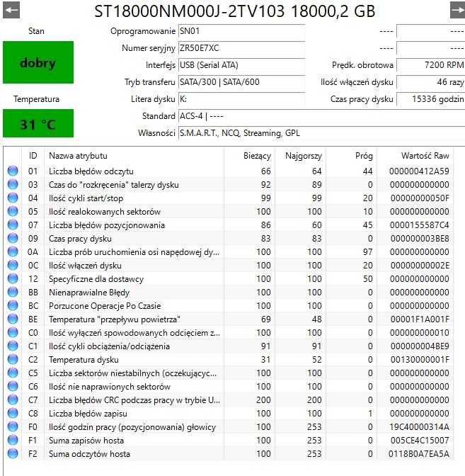This screenshot has height=476, width=465.
Task: Click the 'Wartość Raw' column header
Action: click(x=415, y=156)
